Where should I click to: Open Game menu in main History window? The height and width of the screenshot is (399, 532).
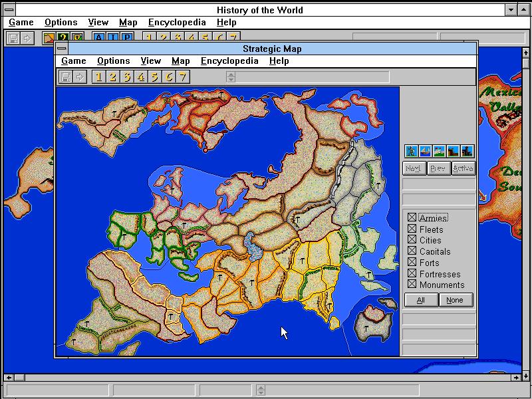pyautogui.click(x=21, y=23)
